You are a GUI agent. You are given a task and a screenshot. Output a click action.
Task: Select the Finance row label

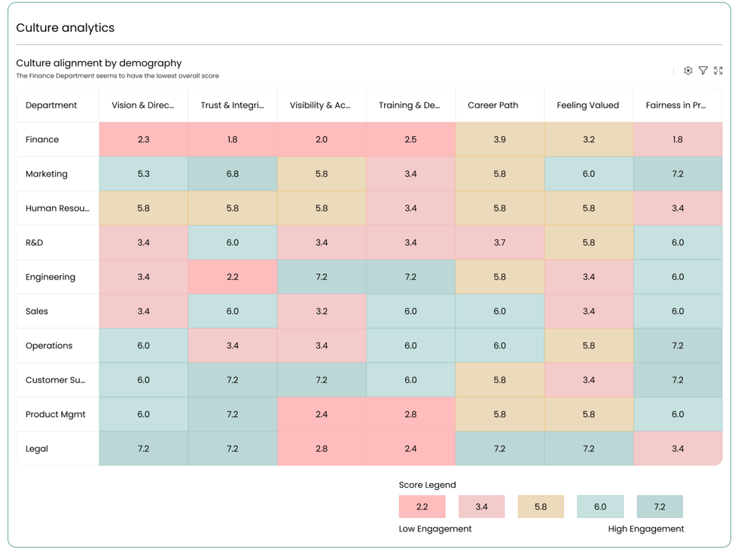[x=42, y=140]
